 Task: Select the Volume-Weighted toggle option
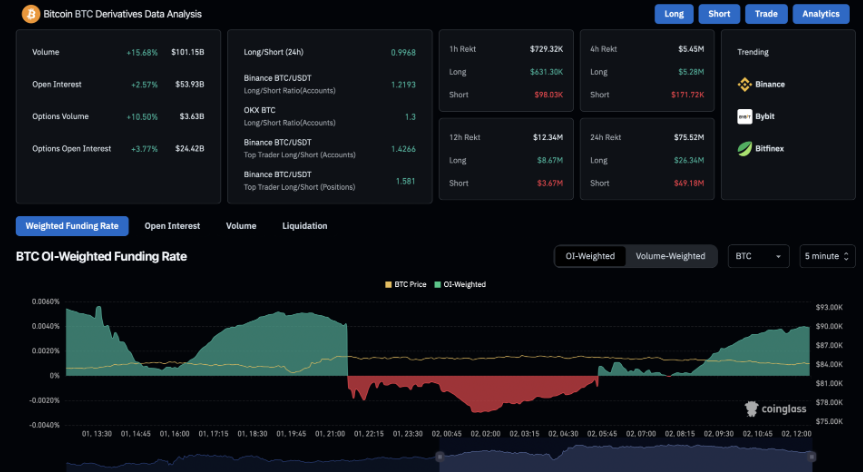670,256
